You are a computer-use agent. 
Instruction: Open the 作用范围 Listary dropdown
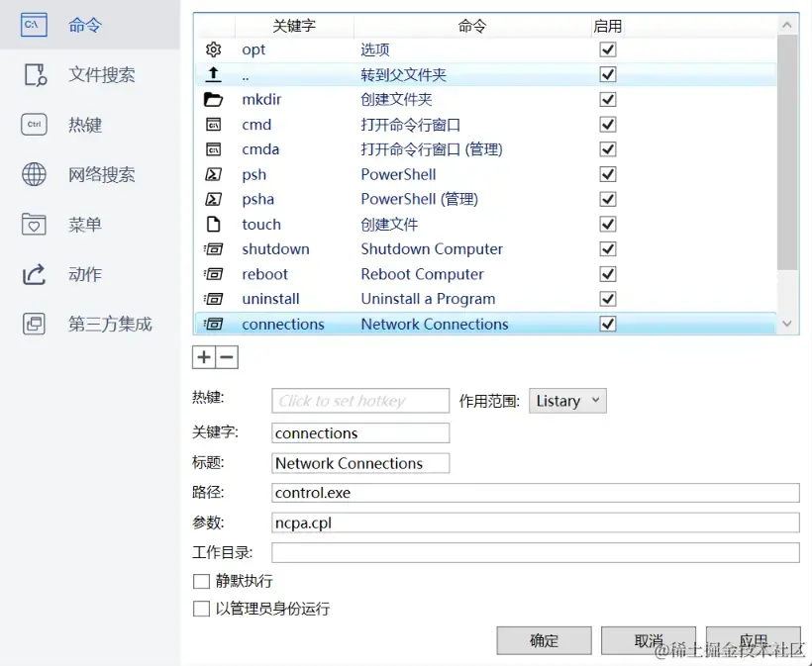567,401
